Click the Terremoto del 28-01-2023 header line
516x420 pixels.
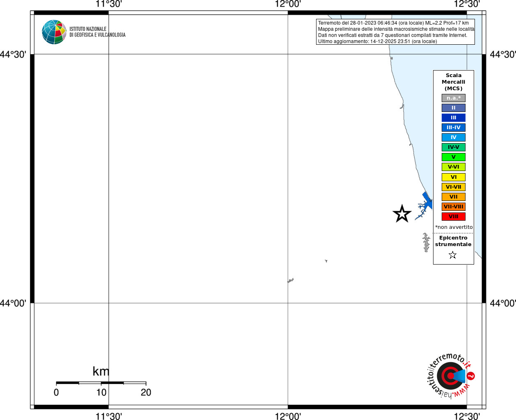point(393,23)
